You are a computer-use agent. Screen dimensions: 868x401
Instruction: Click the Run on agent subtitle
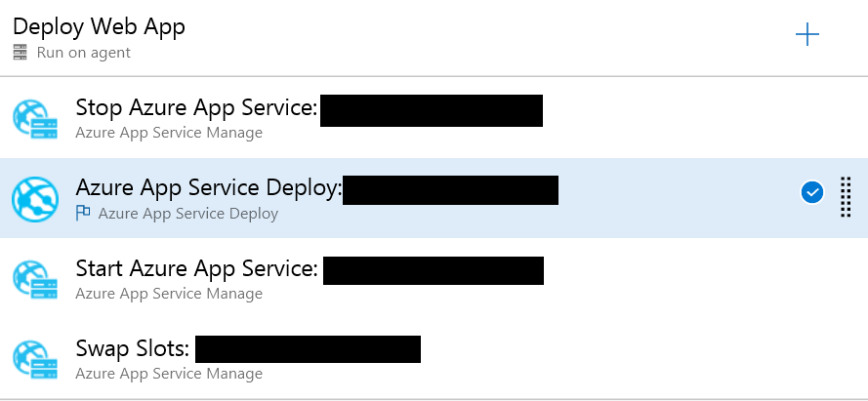tap(84, 53)
